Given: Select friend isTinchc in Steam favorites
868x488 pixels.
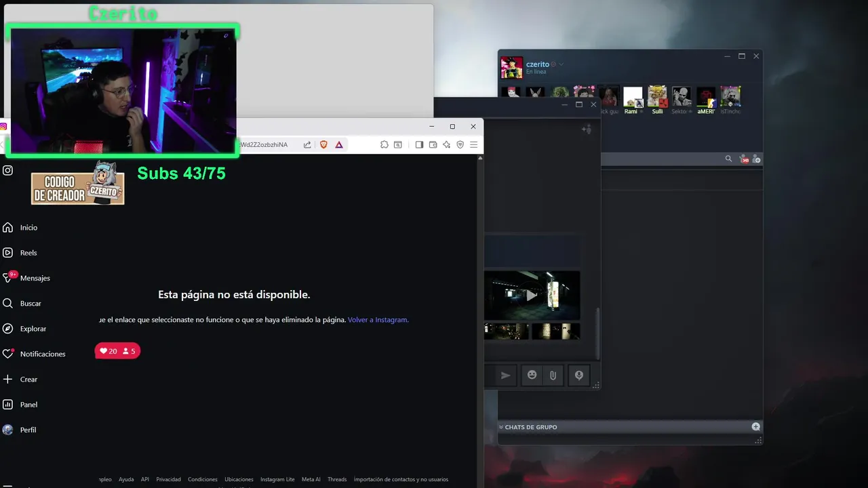Looking at the screenshot, I should [730, 100].
